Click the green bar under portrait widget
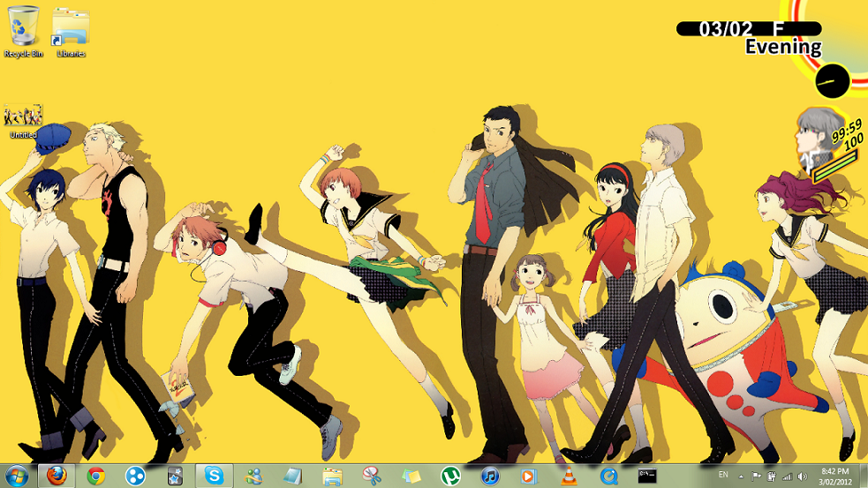The image size is (868, 488). click(x=835, y=167)
